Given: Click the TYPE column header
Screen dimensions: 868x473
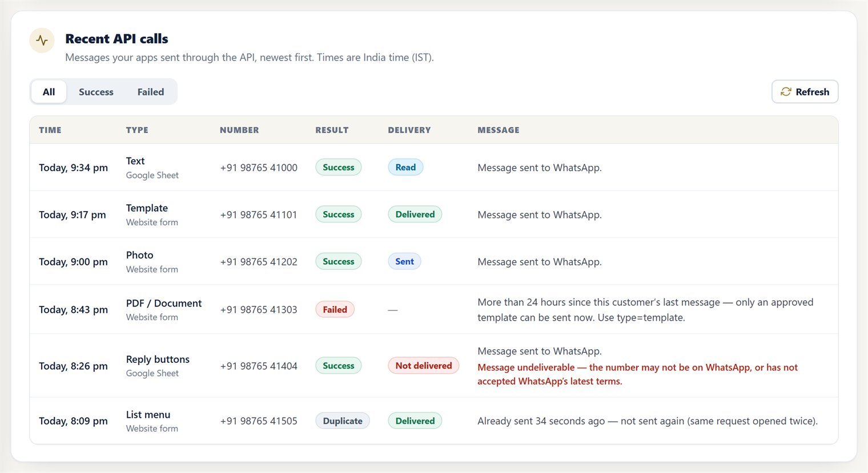Looking at the screenshot, I should coord(137,130).
